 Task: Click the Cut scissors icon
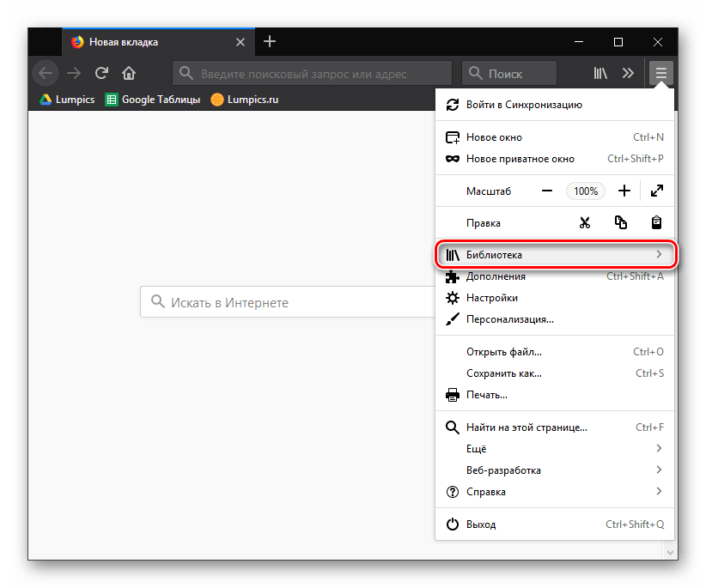click(x=585, y=223)
